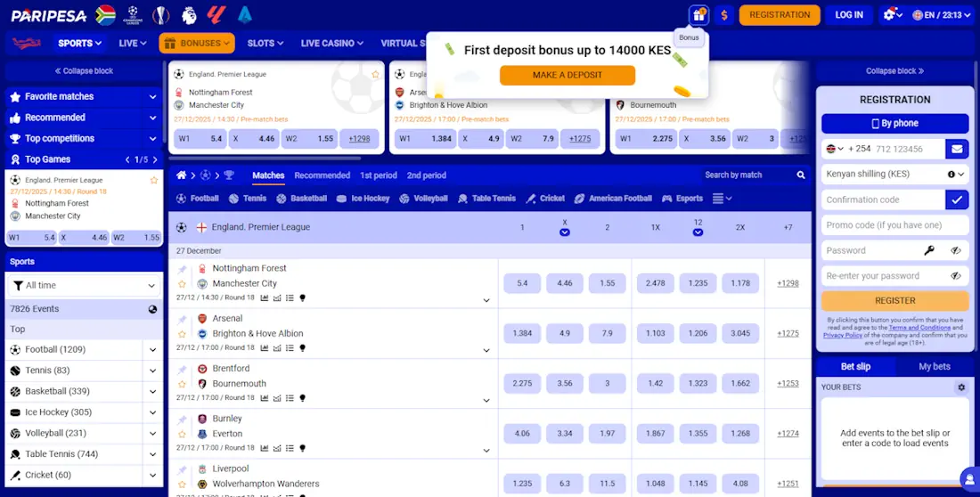
Task: Click the Search by match field
Action: [x=747, y=175]
